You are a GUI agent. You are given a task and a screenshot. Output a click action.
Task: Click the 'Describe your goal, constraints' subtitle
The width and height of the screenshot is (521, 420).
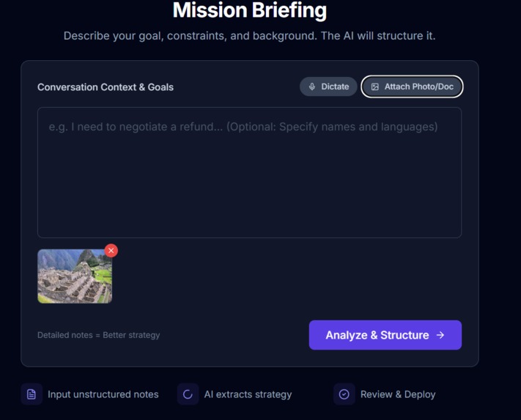[250, 36]
